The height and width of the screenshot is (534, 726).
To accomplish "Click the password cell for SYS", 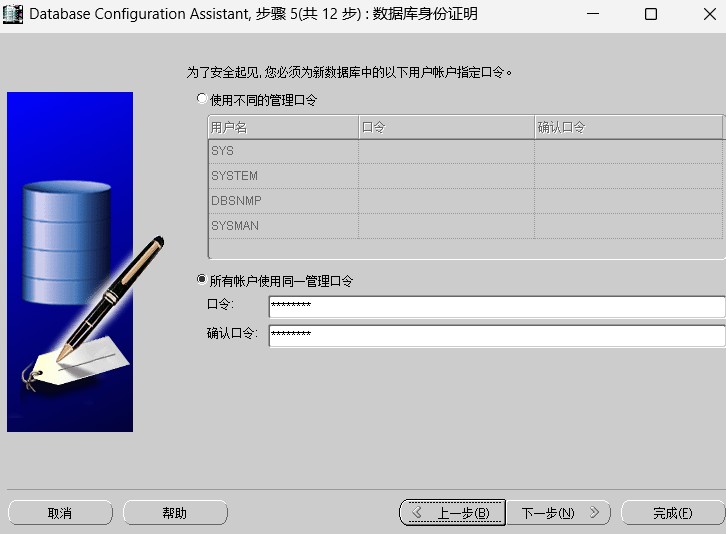I will coord(446,151).
